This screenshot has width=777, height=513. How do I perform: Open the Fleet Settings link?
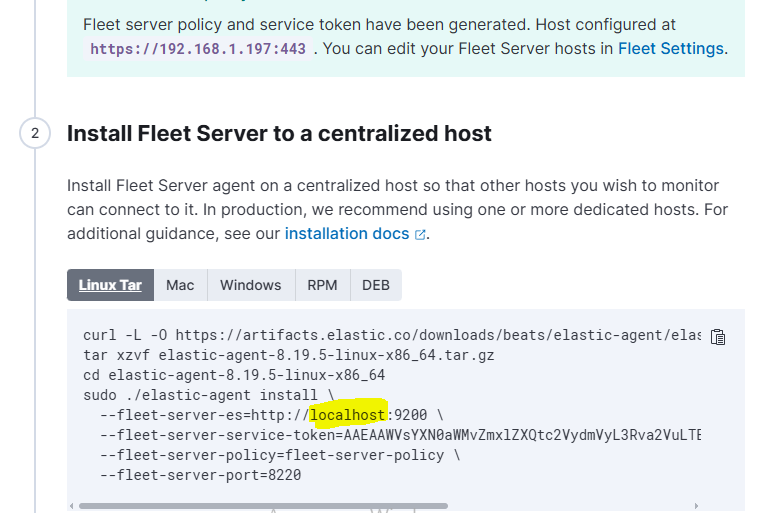point(670,47)
